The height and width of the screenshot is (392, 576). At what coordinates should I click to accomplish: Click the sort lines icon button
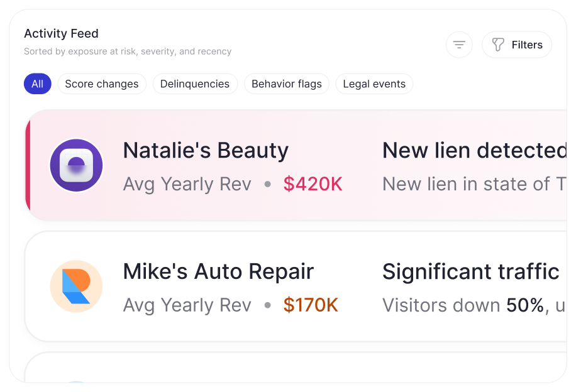(x=459, y=45)
